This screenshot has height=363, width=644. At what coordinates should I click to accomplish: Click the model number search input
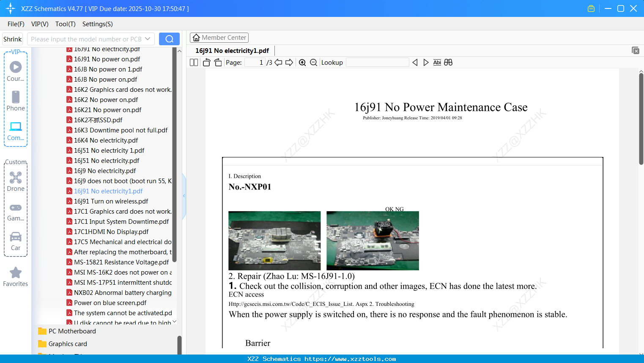click(86, 39)
